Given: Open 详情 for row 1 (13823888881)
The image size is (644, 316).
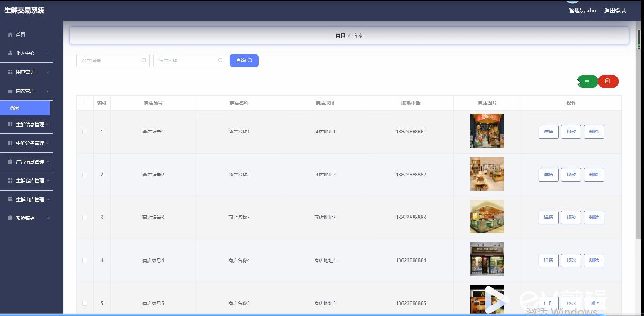Looking at the screenshot, I should click(548, 131).
